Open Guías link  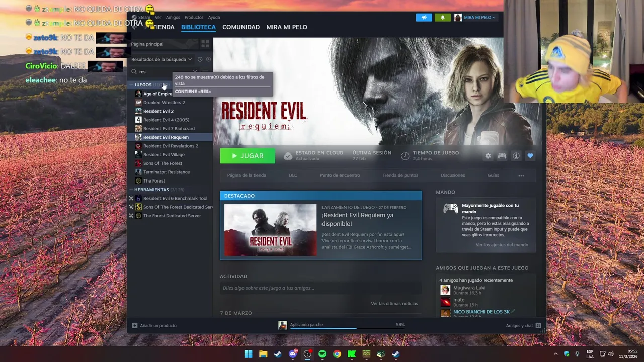(x=493, y=175)
